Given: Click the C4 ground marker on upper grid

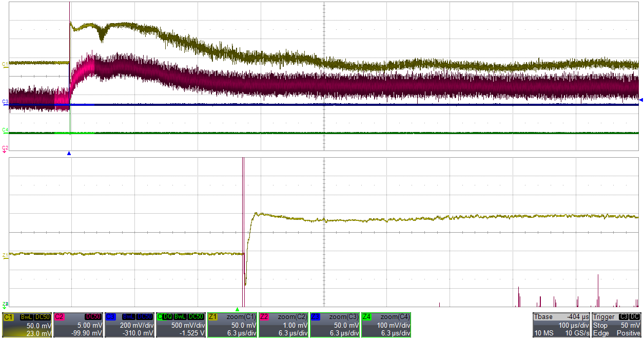Looking at the screenshot, I should point(5,130).
